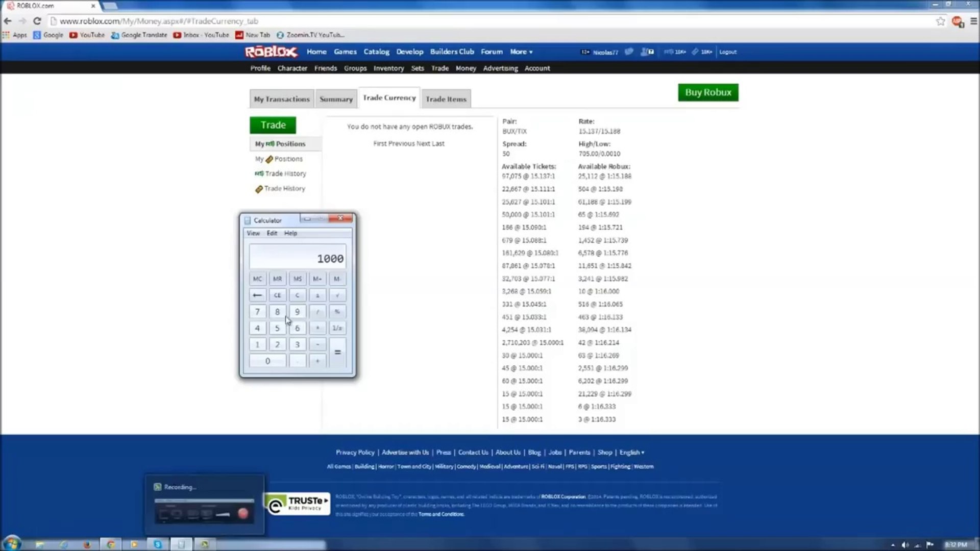Click the Buy Robux button

[x=708, y=92]
